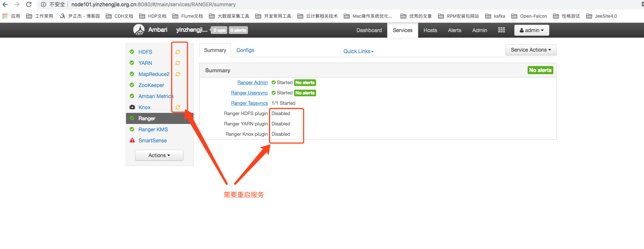This screenshot has width=644, height=249.
Task: Open the Chrome apps bookmark icon
Action: tap(5, 16)
